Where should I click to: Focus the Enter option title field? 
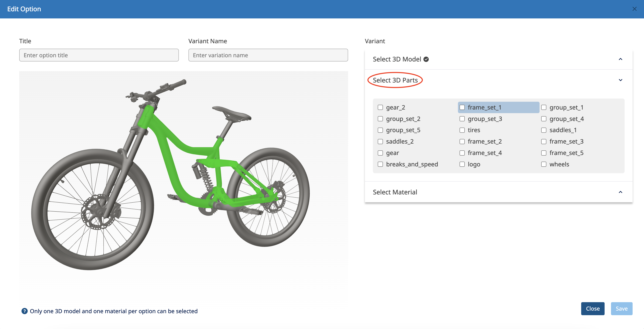click(99, 55)
